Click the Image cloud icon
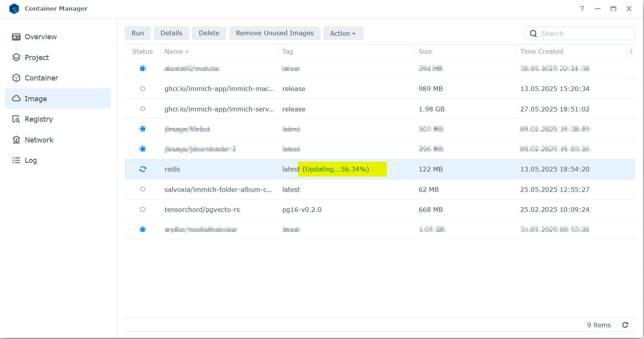This screenshot has height=339, width=644. click(x=16, y=98)
